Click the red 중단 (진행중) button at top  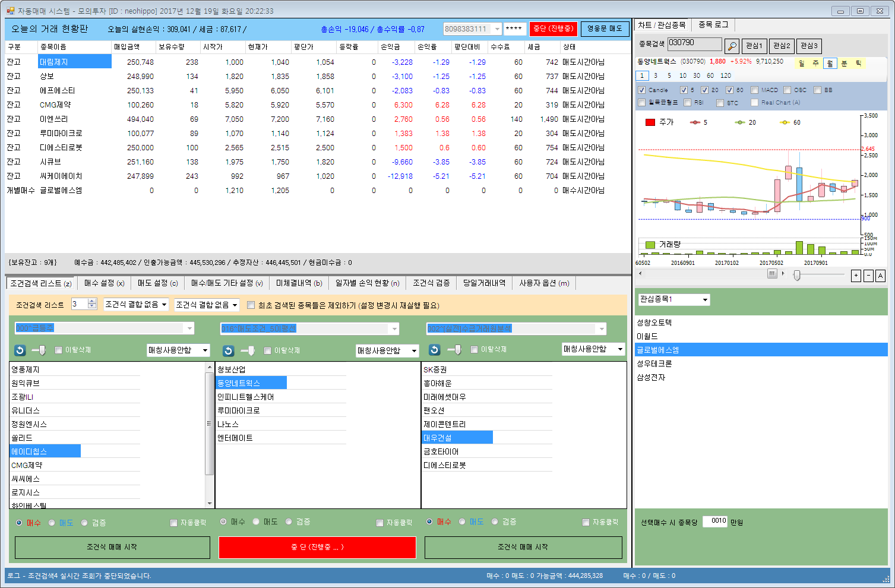click(x=554, y=29)
